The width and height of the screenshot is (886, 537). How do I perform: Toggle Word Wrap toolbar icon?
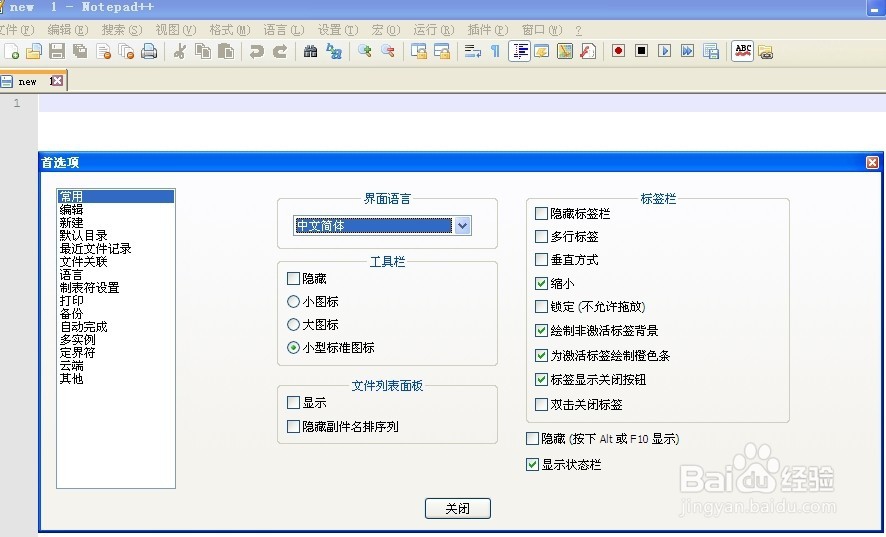472,51
